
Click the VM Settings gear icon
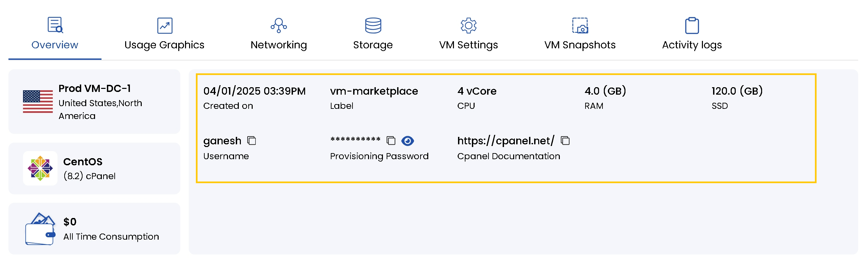tap(469, 25)
